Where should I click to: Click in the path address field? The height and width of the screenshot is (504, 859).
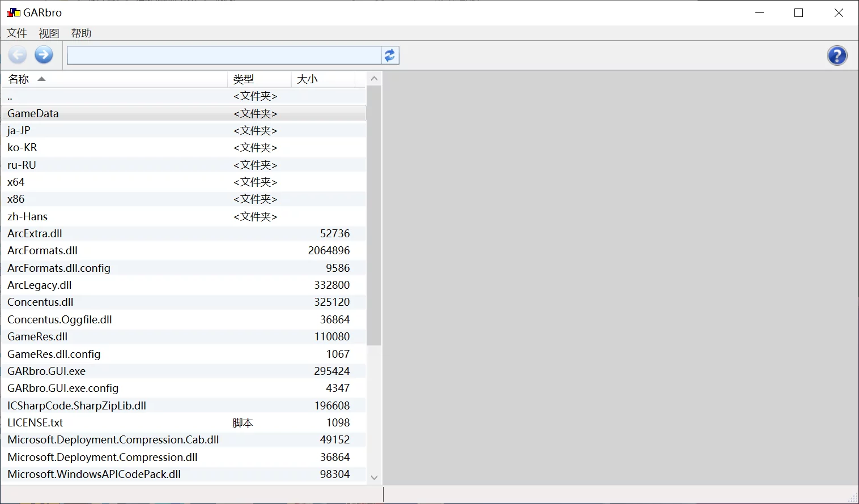tap(224, 55)
